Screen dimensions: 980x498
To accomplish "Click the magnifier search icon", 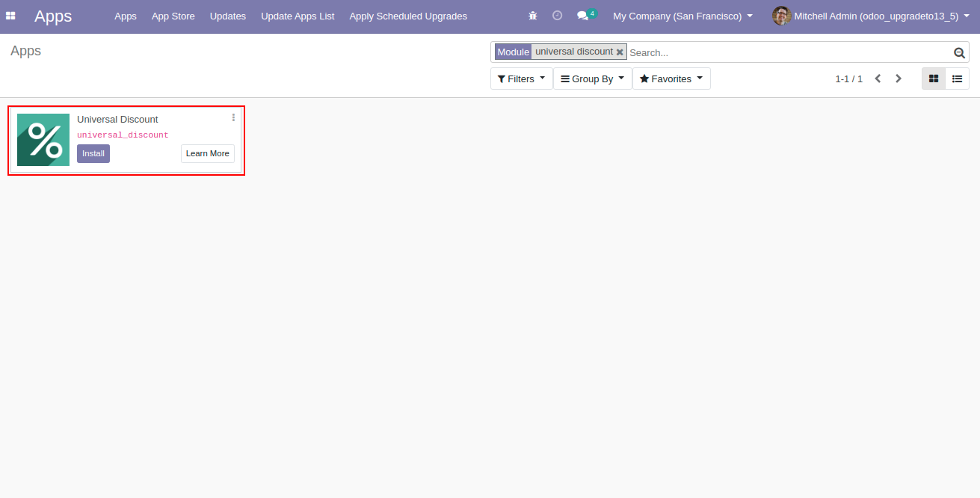I will coord(959,52).
